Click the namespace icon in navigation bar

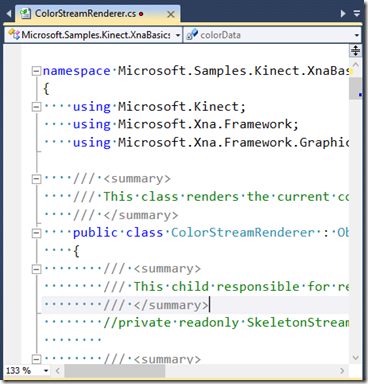coord(14,34)
